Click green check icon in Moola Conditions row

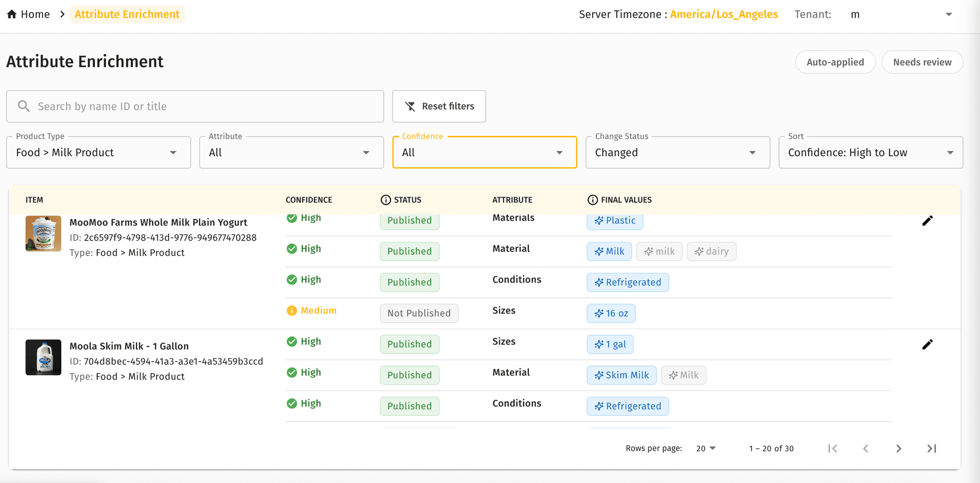[292, 403]
